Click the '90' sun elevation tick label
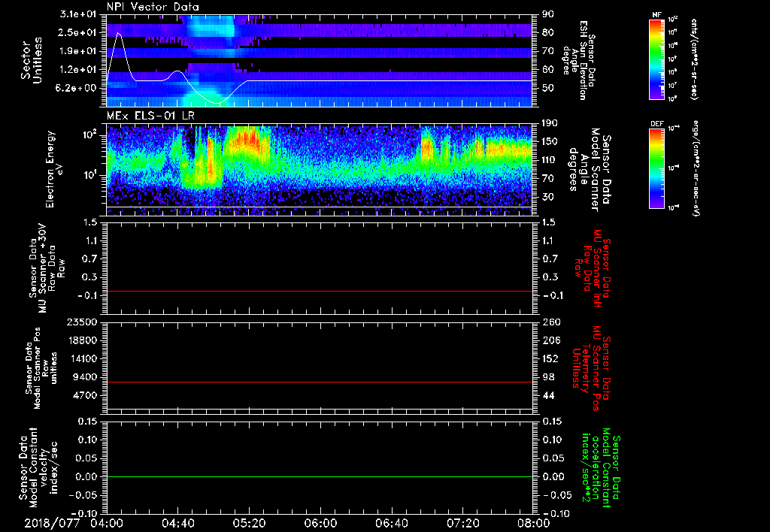This screenshot has height=532, width=770. coord(547,14)
